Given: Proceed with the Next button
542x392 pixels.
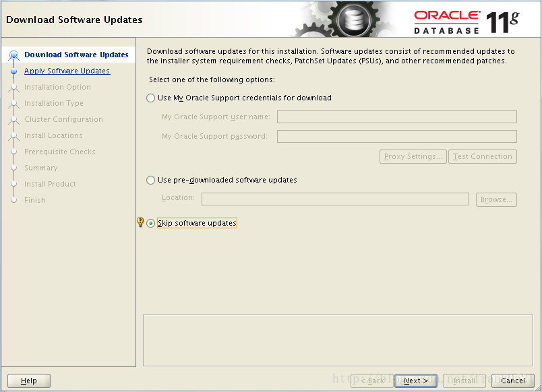Looking at the screenshot, I should coord(416,381).
